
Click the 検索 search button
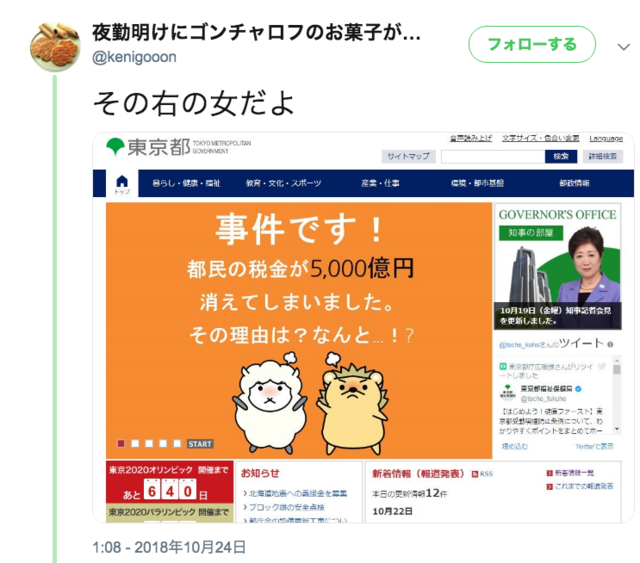coord(561,156)
